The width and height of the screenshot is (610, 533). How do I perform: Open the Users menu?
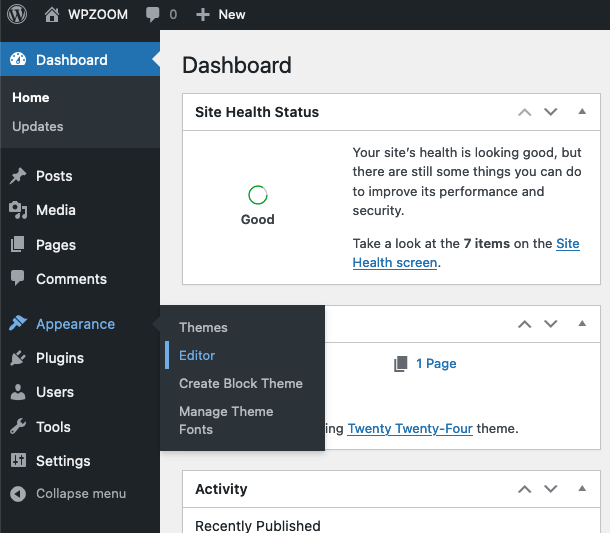55,392
